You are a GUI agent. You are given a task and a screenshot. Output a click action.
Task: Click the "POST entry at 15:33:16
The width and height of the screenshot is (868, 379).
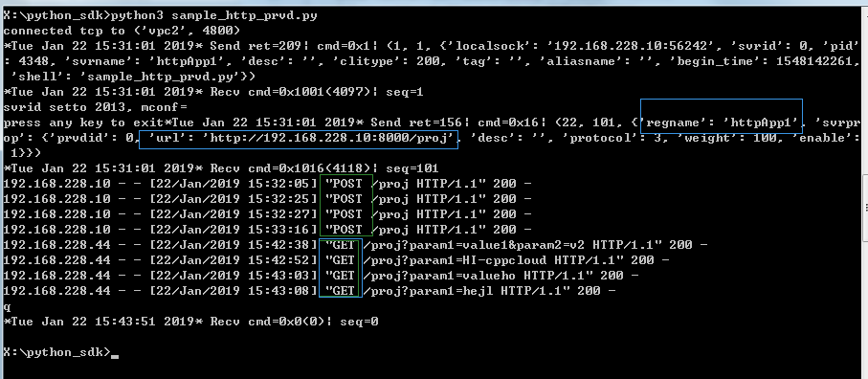click(x=344, y=229)
